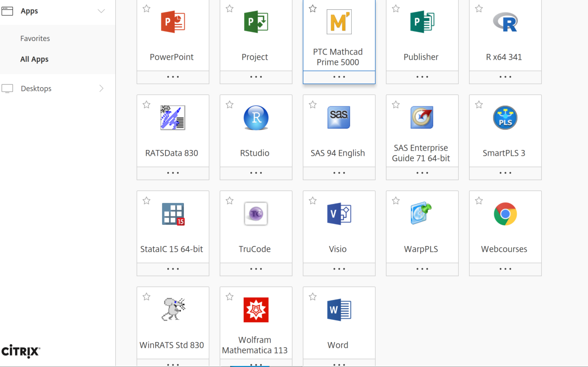Toggle the Word favorite star
Image resolution: width=588 pixels, height=367 pixels.
point(313,296)
